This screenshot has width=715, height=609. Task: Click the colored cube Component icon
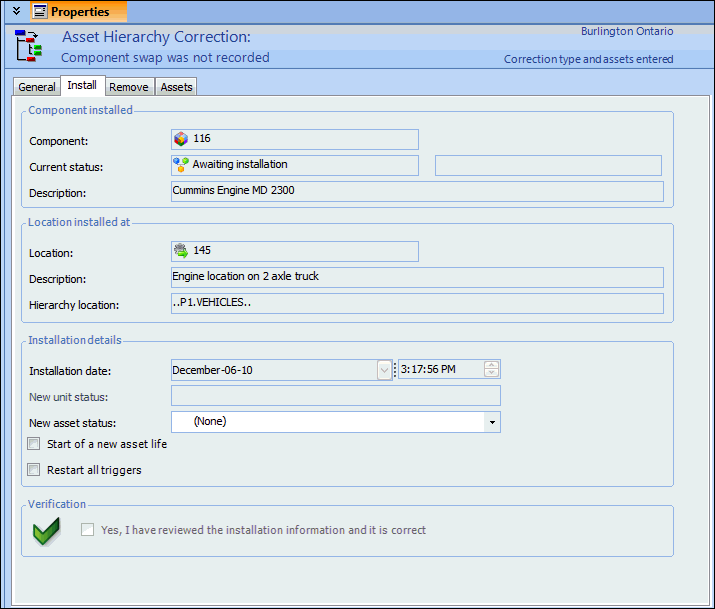(x=181, y=139)
